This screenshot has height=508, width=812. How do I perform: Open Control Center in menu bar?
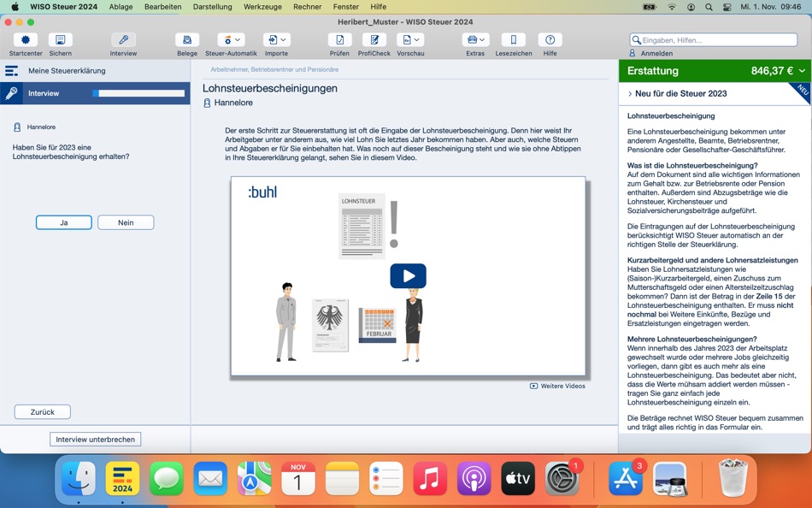click(727, 7)
